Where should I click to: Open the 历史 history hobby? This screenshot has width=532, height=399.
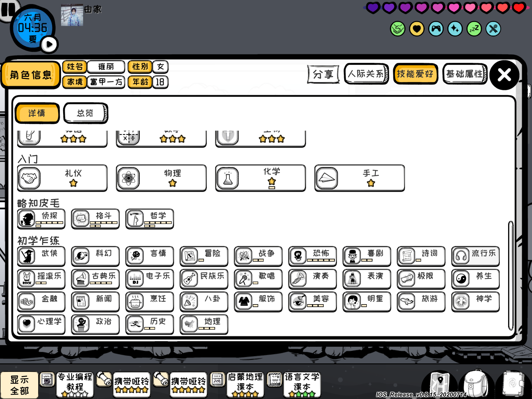150,325
